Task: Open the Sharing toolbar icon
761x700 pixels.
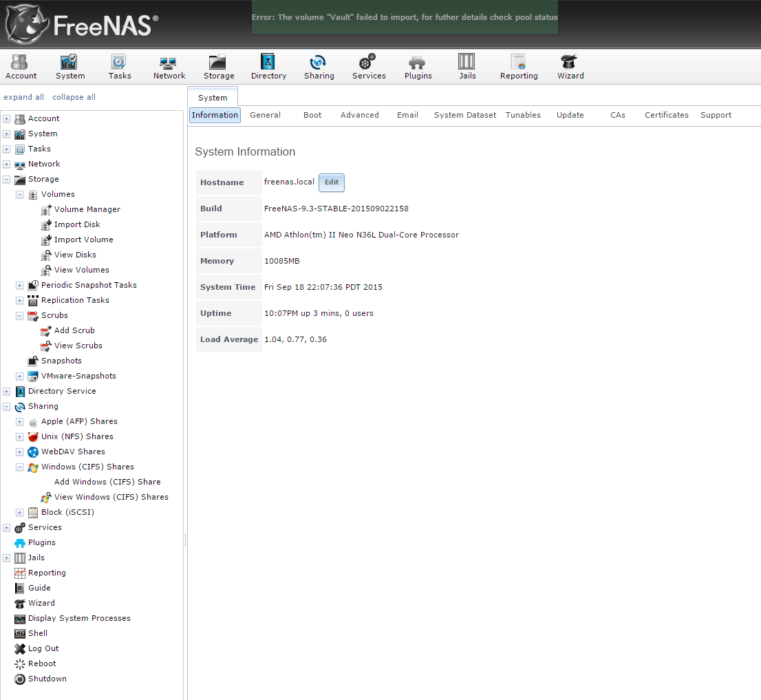Action: pyautogui.click(x=319, y=67)
